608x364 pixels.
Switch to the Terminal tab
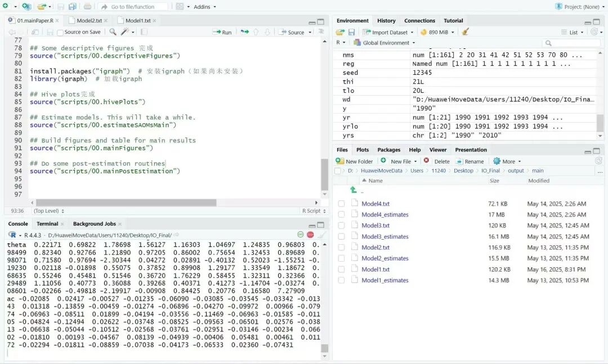pos(47,224)
